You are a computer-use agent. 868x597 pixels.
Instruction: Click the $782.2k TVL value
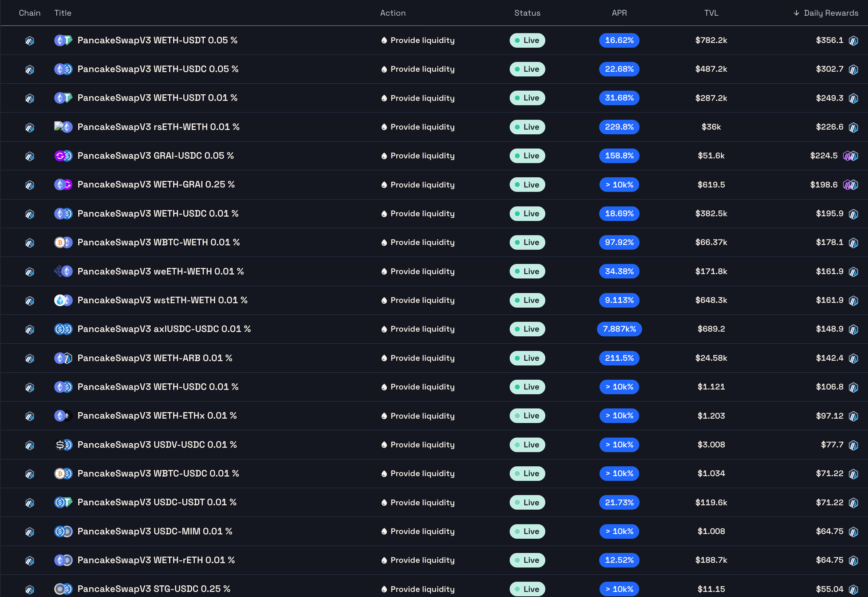tap(711, 40)
